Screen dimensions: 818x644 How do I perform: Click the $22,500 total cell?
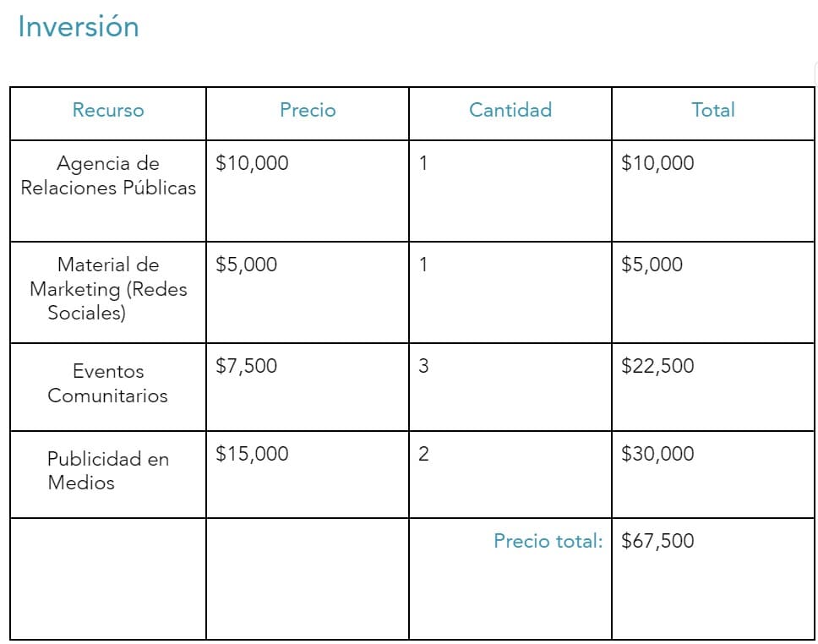click(x=657, y=366)
